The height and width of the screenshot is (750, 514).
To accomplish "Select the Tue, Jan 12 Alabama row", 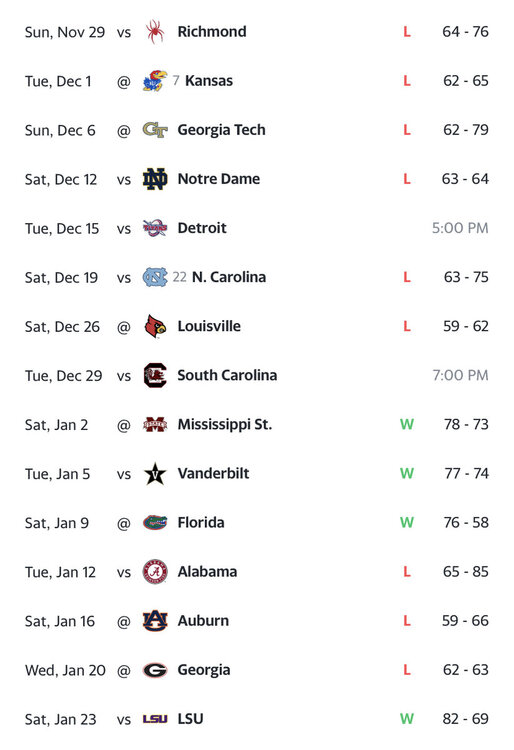I will pyautogui.click(x=257, y=572).
